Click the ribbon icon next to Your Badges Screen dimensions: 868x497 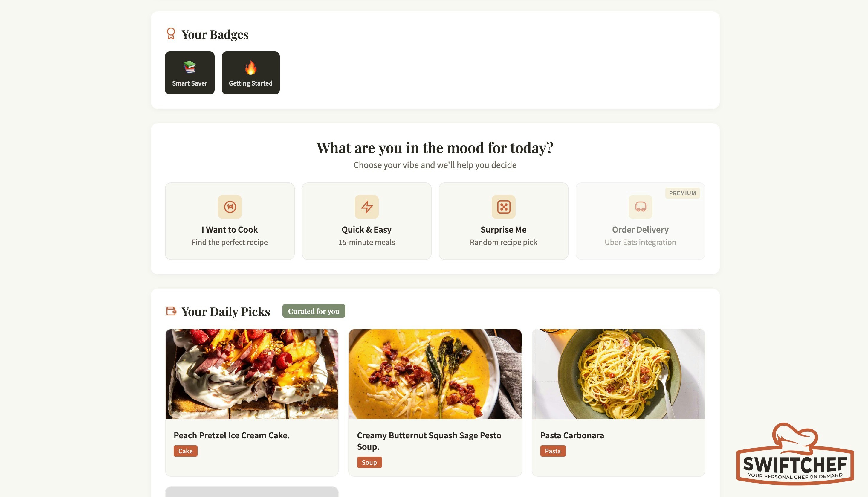pos(171,34)
